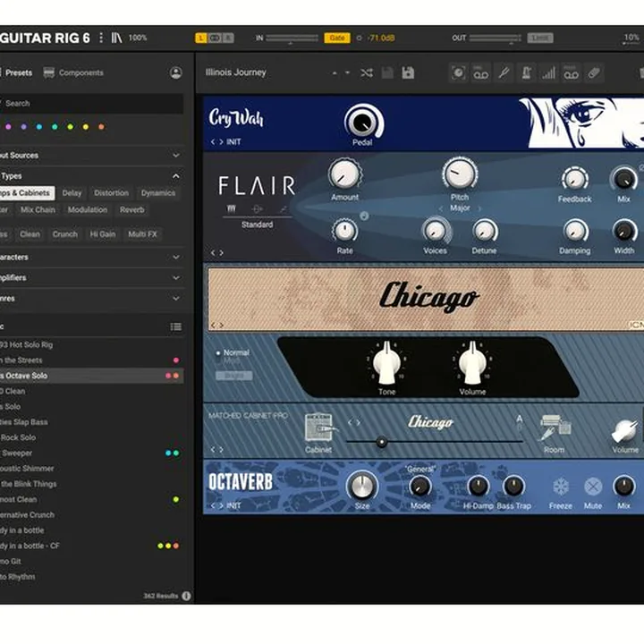Filter by orange color dot
The height and width of the screenshot is (644, 644).
pos(101,127)
